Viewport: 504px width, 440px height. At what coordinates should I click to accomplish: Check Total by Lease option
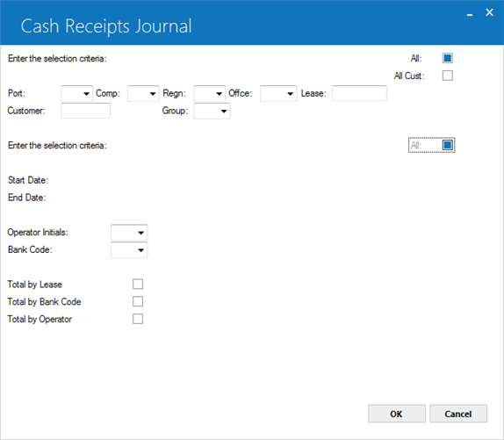click(x=138, y=285)
